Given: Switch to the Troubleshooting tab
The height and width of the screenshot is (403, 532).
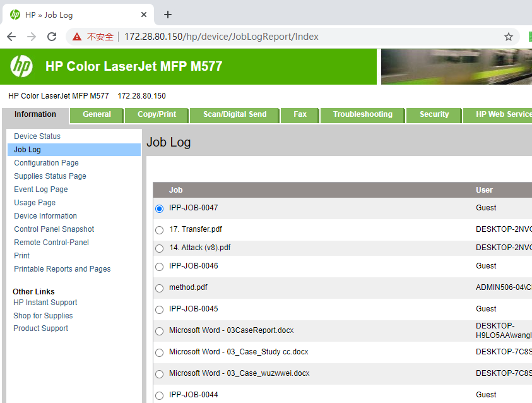Looking at the screenshot, I should [362, 115].
